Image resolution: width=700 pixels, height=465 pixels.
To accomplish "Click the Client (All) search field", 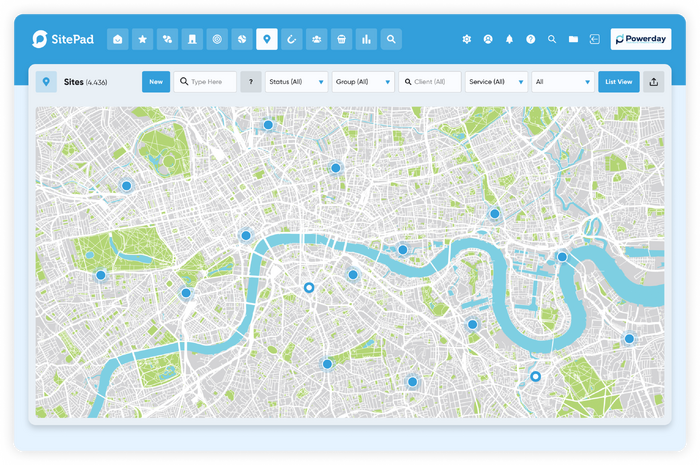I will (430, 82).
